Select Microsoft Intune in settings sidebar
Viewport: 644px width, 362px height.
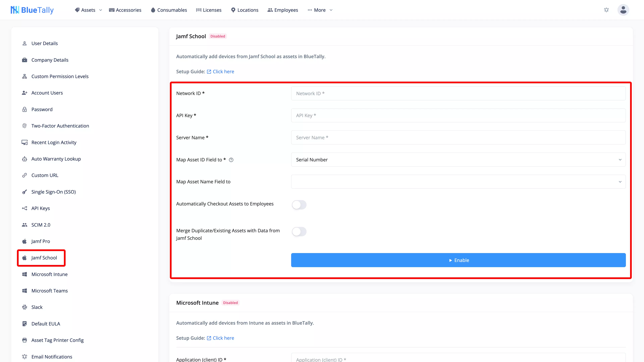pyautogui.click(x=49, y=274)
